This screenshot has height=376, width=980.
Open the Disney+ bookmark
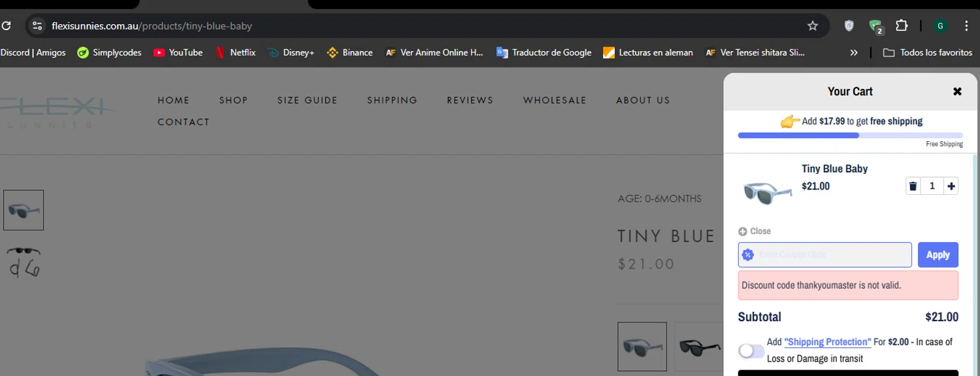[291, 52]
